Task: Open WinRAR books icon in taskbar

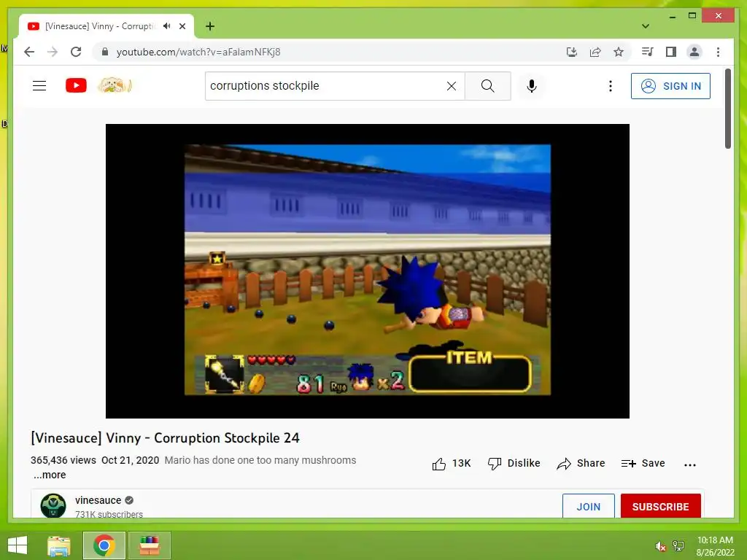Action: click(x=149, y=545)
